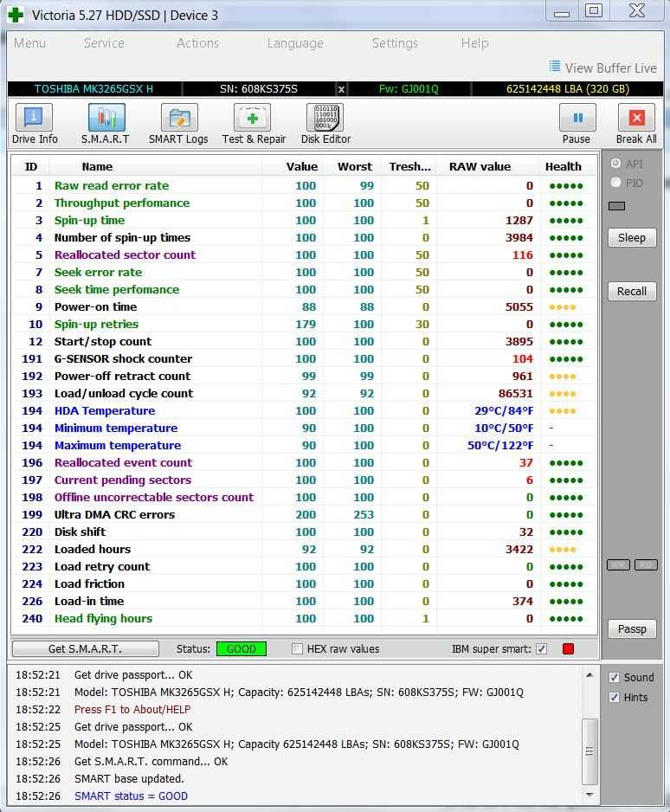Click the log scrollbar down arrow
Screen dimensions: 670x812
point(589,795)
